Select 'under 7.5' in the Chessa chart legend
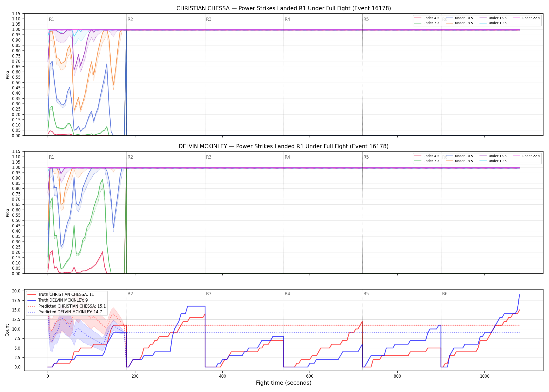 pos(427,23)
